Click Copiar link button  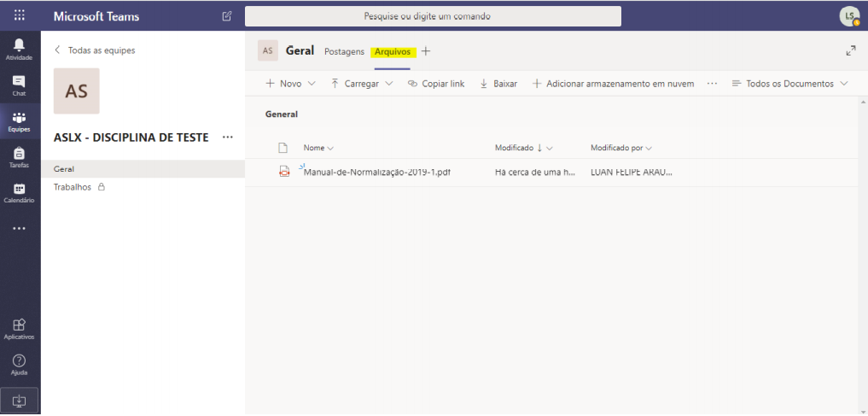436,84
